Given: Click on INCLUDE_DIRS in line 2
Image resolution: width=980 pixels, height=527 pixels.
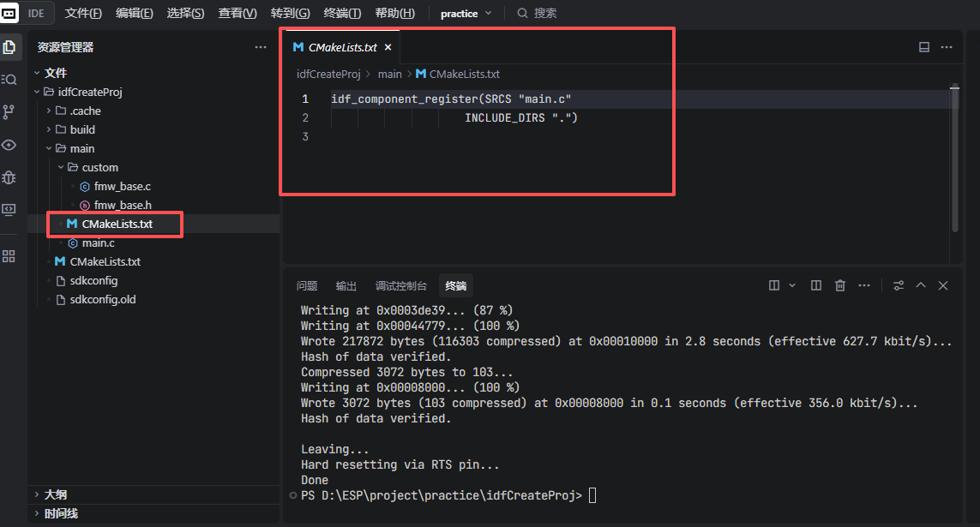Looking at the screenshot, I should [504, 117].
